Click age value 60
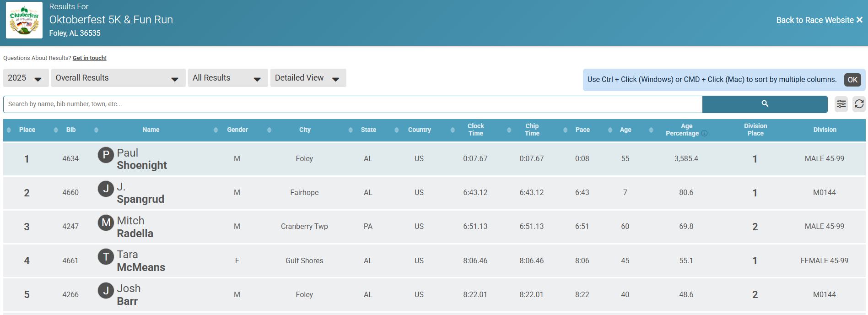Viewport: 868px width, 315px height. [625, 226]
